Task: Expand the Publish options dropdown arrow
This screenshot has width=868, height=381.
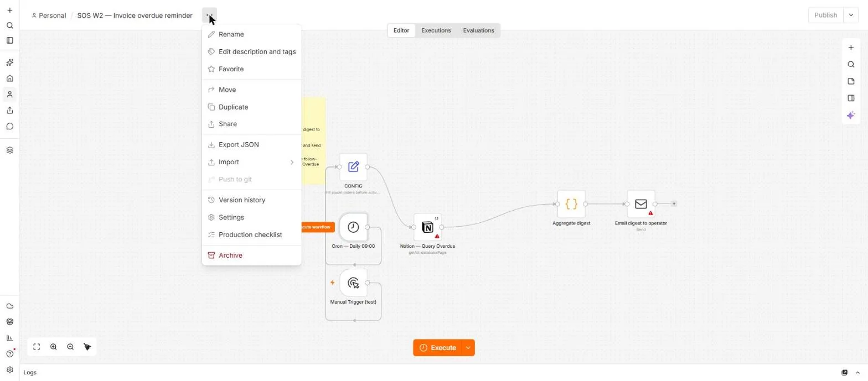Action: 851,15
